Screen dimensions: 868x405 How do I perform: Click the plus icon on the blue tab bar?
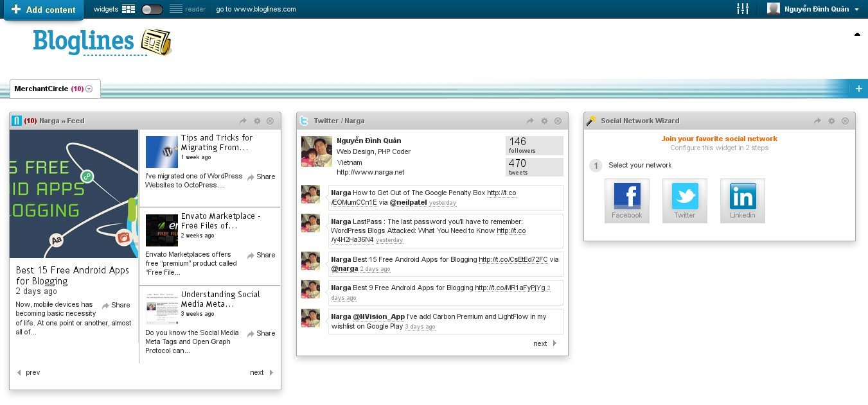coord(859,89)
